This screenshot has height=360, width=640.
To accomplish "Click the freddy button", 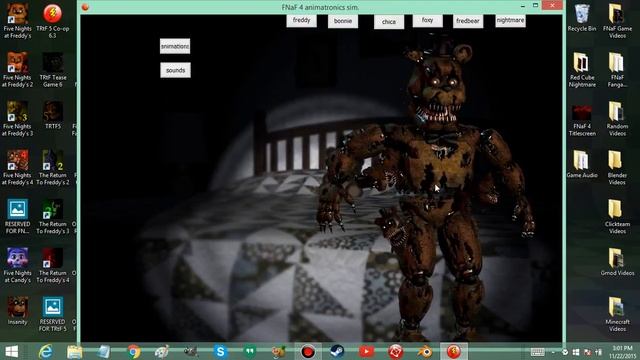I will click(x=301, y=20).
